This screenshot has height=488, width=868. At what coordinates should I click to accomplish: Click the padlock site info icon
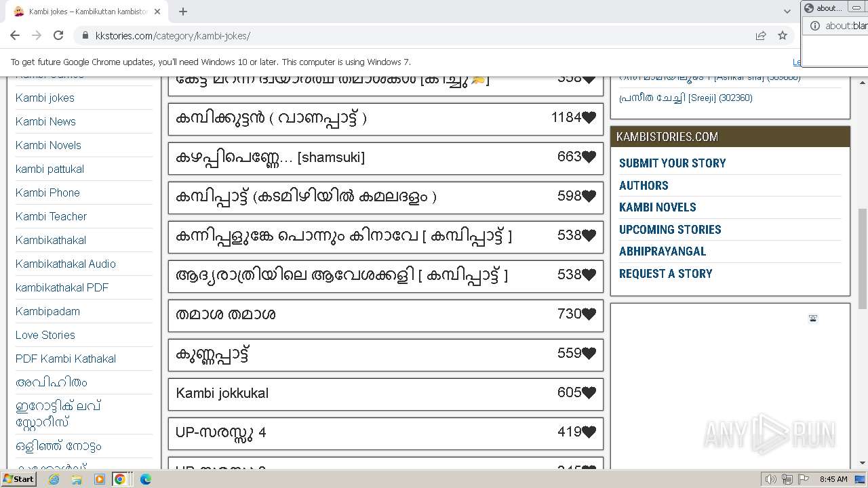click(x=85, y=36)
